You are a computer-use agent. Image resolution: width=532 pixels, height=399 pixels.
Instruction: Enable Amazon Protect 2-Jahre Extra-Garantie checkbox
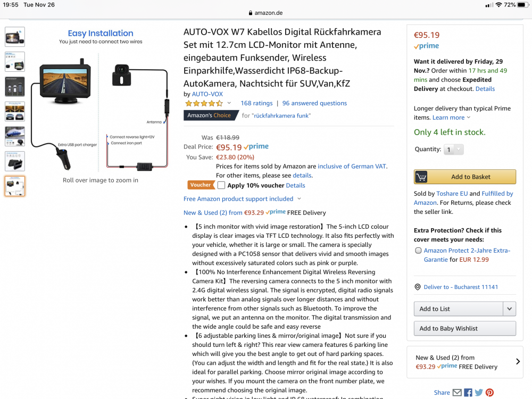coord(418,251)
